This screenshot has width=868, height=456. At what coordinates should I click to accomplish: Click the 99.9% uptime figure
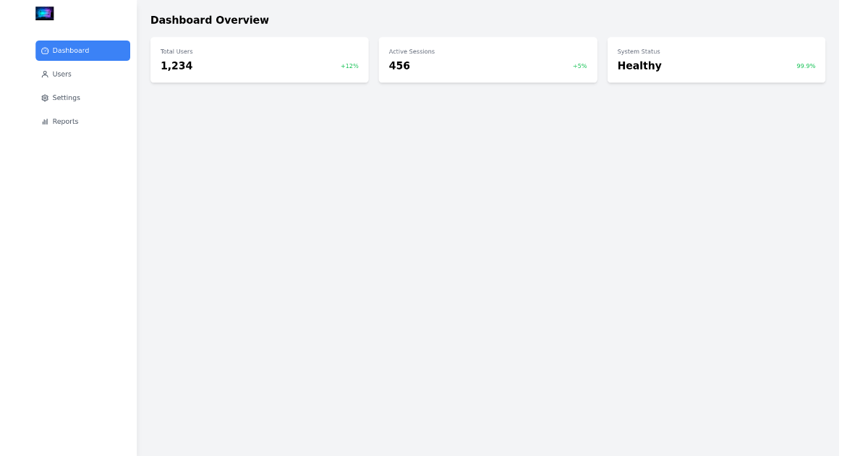(x=806, y=66)
